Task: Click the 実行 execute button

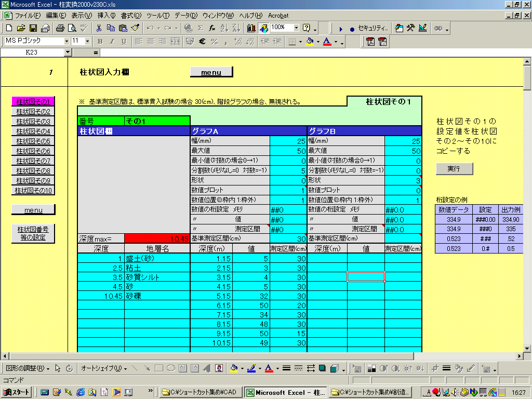Action: click(454, 169)
